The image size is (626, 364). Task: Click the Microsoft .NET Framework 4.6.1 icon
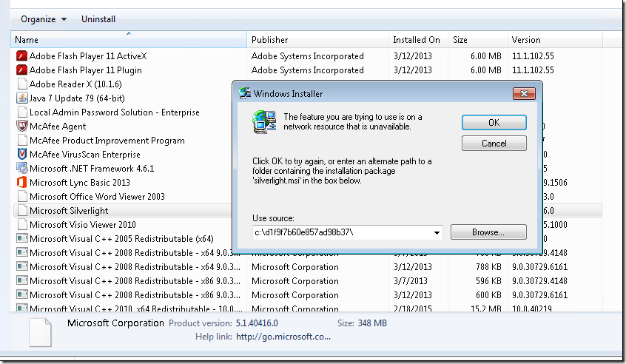pyautogui.click(x=22, y=169)
